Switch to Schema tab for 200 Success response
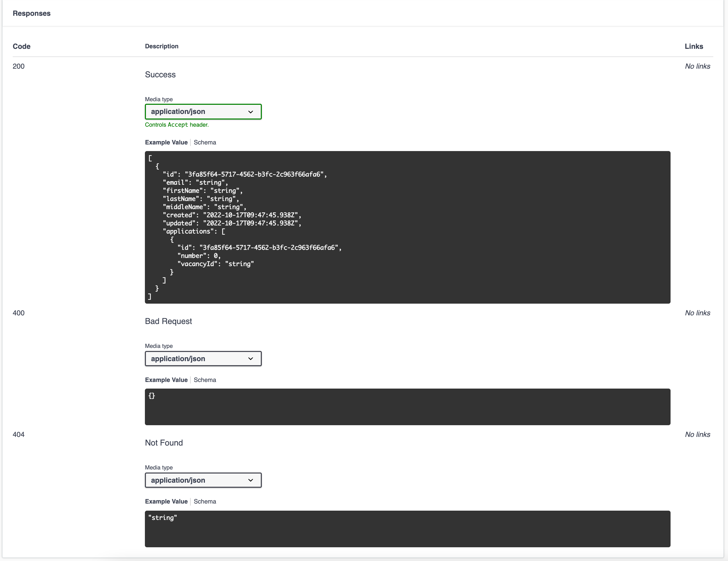728x561 pixels. pyautogui.click(x=205, y=142)
